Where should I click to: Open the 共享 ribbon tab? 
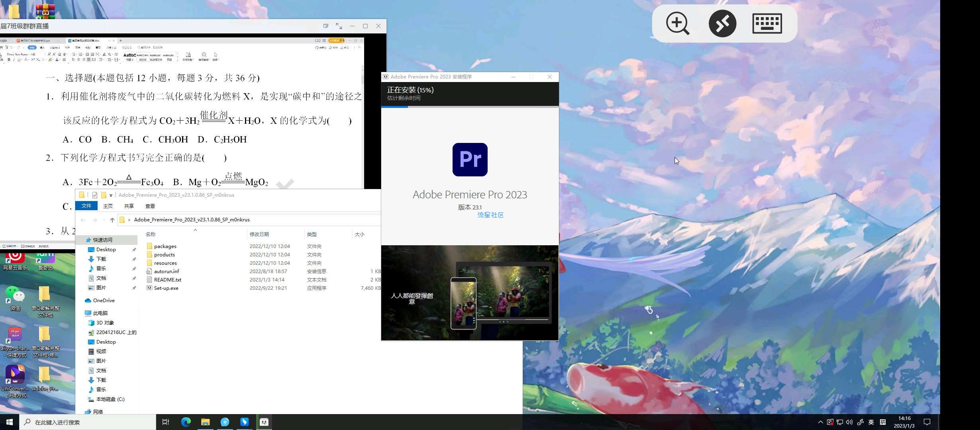point(129,206)
